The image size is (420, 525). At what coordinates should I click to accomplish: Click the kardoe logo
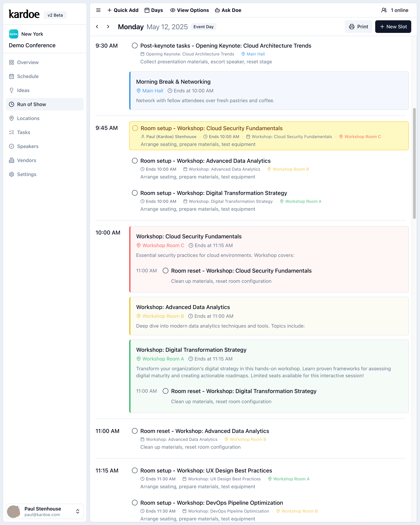(24, 14)
